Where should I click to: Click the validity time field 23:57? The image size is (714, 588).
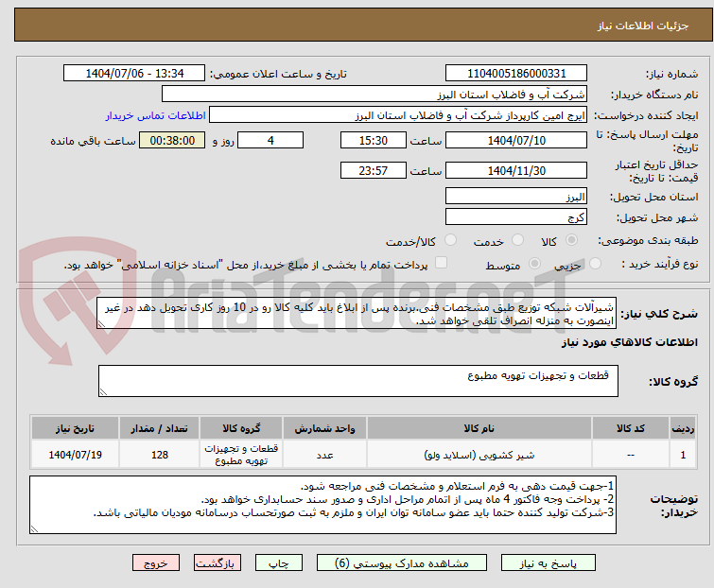coord(373,170)
